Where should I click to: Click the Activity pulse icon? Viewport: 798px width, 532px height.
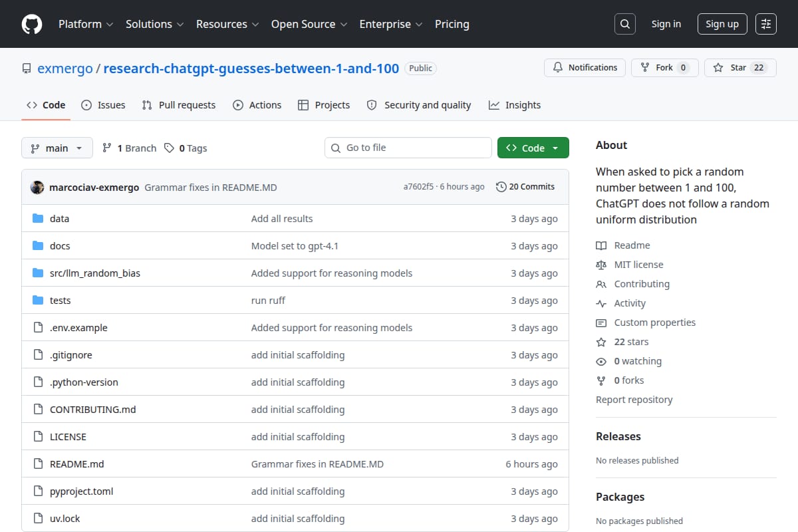[x=601, y=303]
